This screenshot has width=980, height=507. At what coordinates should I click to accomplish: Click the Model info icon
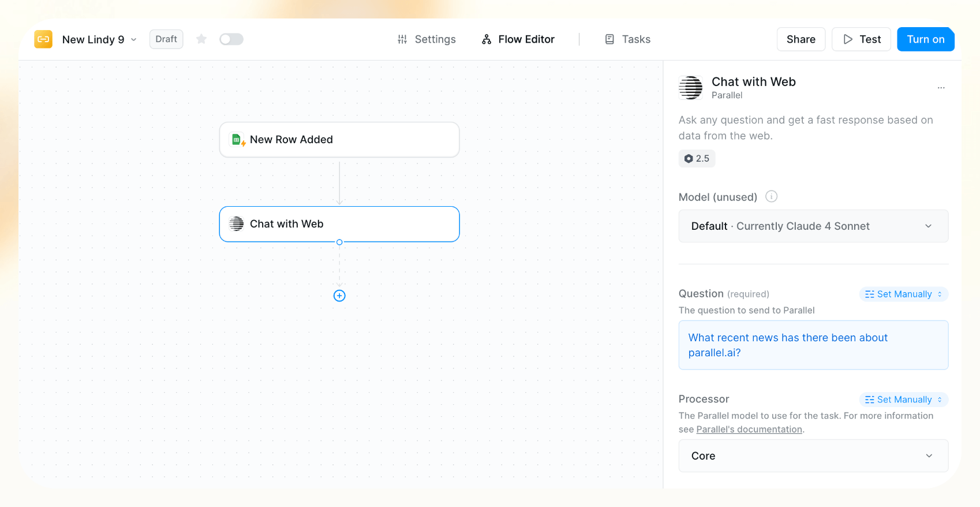tap(772, 196)
